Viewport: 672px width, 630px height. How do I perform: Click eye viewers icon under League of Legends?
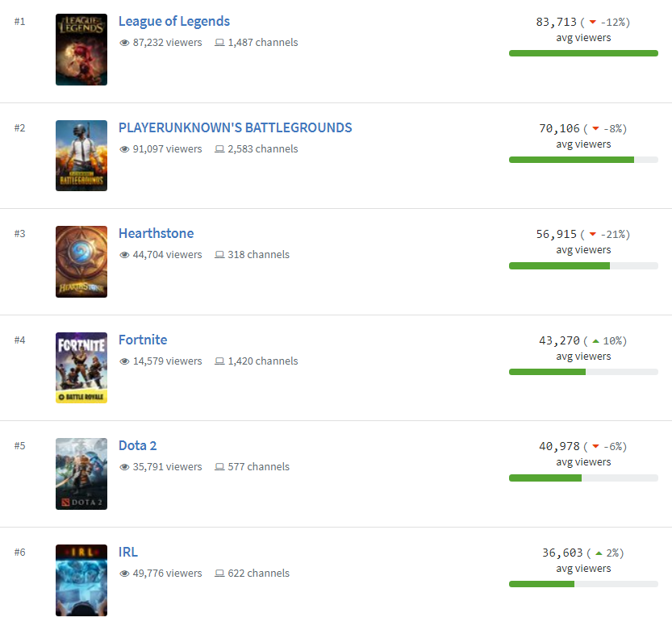(124, 43)
